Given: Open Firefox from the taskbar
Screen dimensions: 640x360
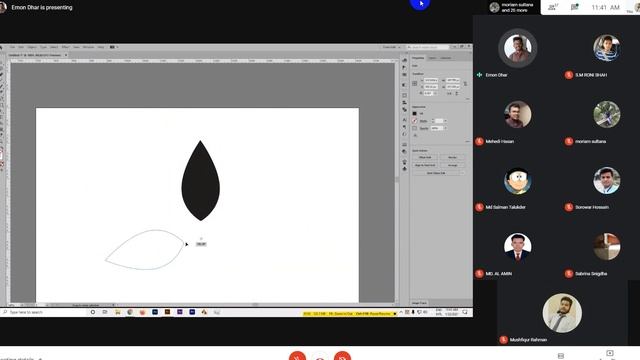Looking at the screenshot, I should tap(142, 312).
